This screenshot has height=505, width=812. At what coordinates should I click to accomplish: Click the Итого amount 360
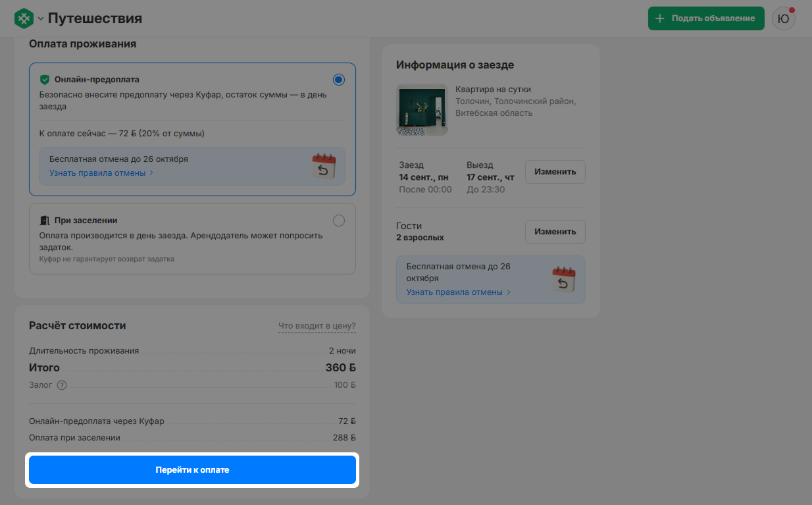point(340,367)
